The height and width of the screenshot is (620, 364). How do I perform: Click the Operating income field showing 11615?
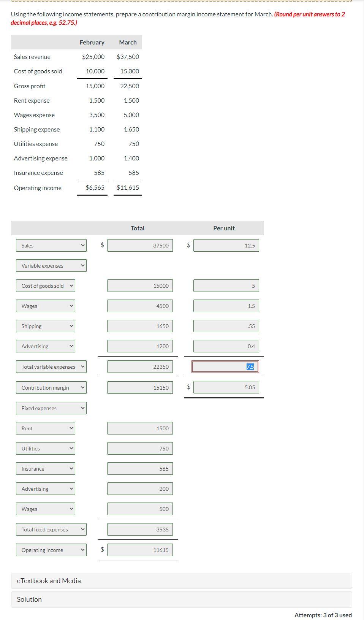140,550
